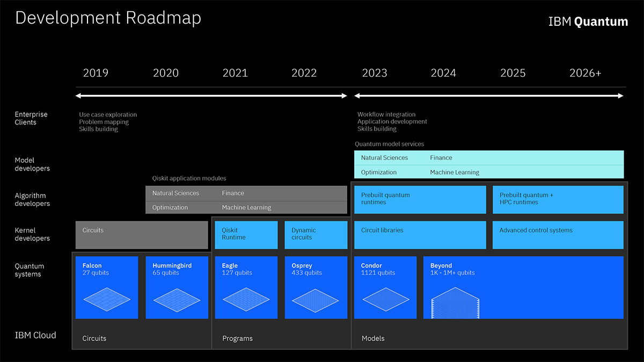Image resolution: width=644 pixels, height=362 pixels.
Task: Open the Advanced control systems card
Action: click(x=558, y=234)
